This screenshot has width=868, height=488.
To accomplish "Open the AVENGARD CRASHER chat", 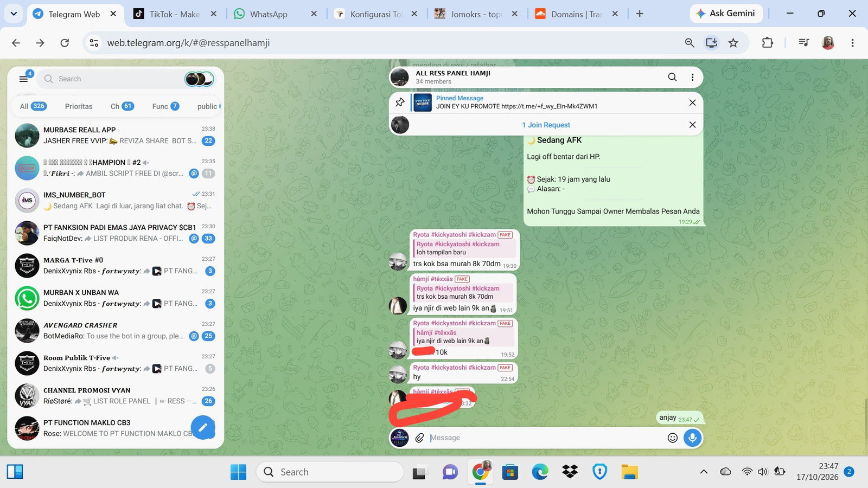I will tap(116, 330).
